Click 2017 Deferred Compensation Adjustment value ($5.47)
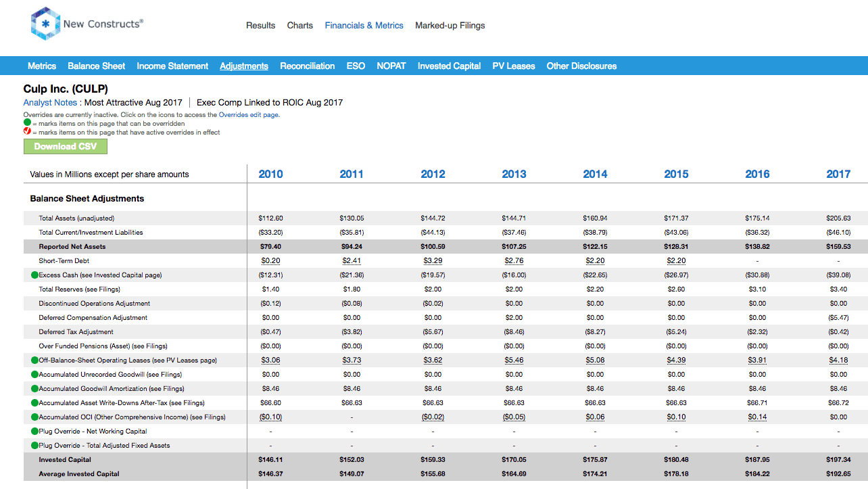 click(838, 318)
